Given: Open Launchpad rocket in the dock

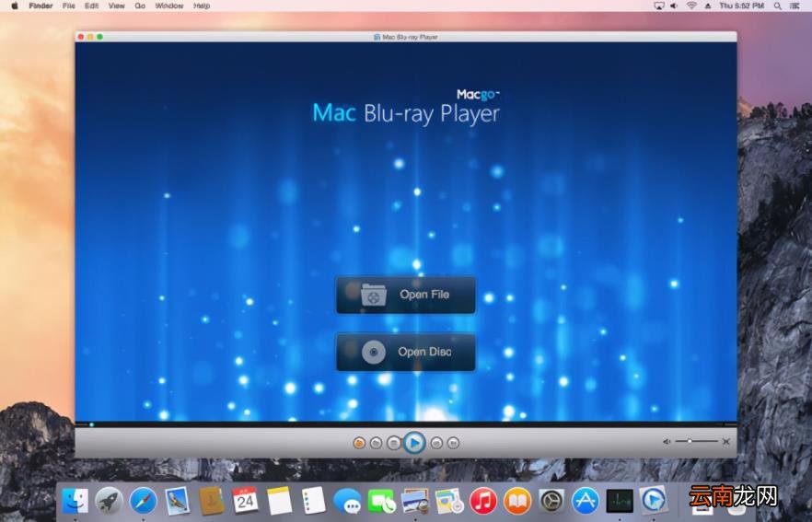Looking at the screenshot, I should pos(109,501).
